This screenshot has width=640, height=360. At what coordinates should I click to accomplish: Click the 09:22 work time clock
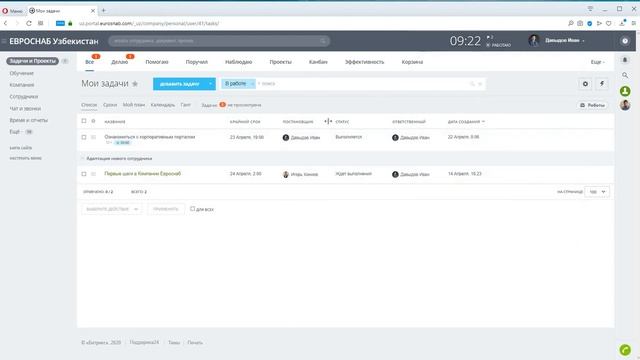point(465,41)
